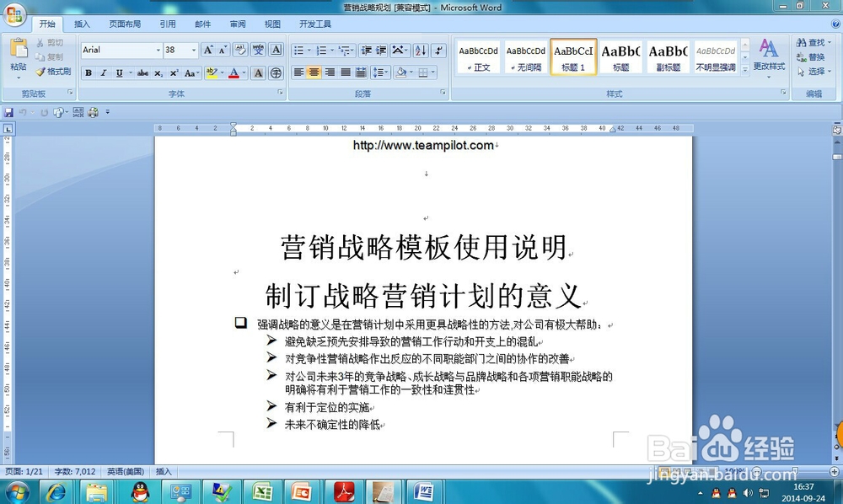The height and width of the screenshot is (504, 843).
Task: Toggle strikethrough formatting
Action: click(141, 72)
